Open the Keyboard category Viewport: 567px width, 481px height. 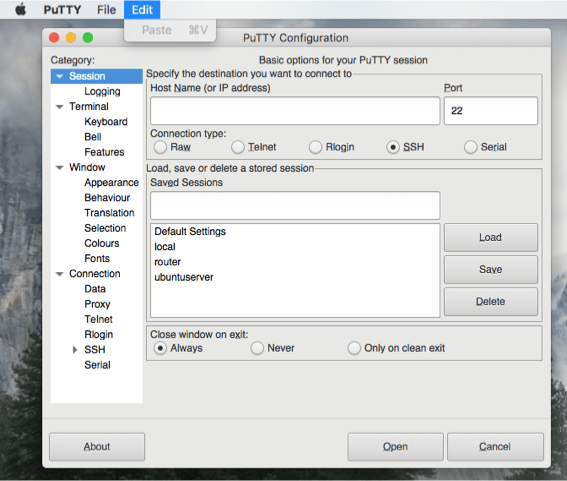click(106, 122)
